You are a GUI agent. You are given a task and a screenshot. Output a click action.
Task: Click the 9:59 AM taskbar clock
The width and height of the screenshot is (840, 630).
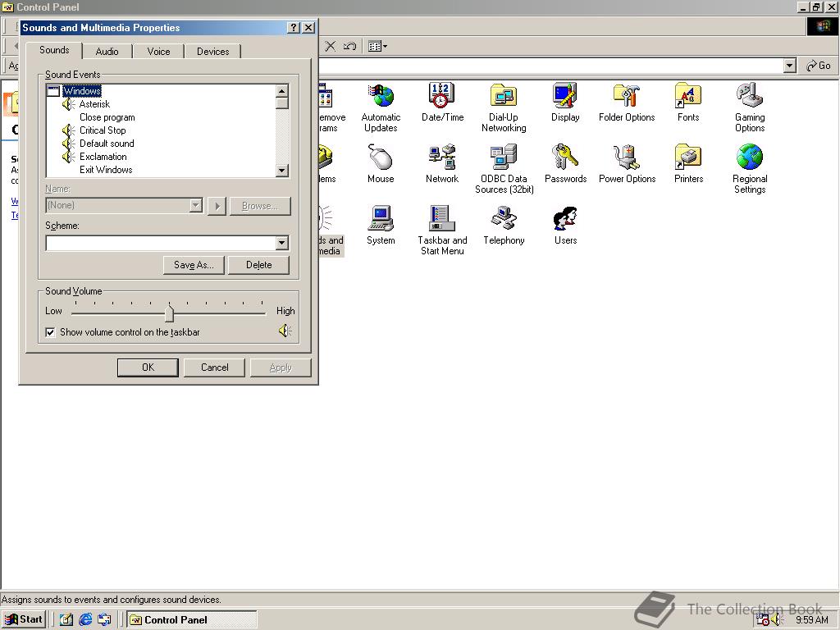tap(811, 620)
